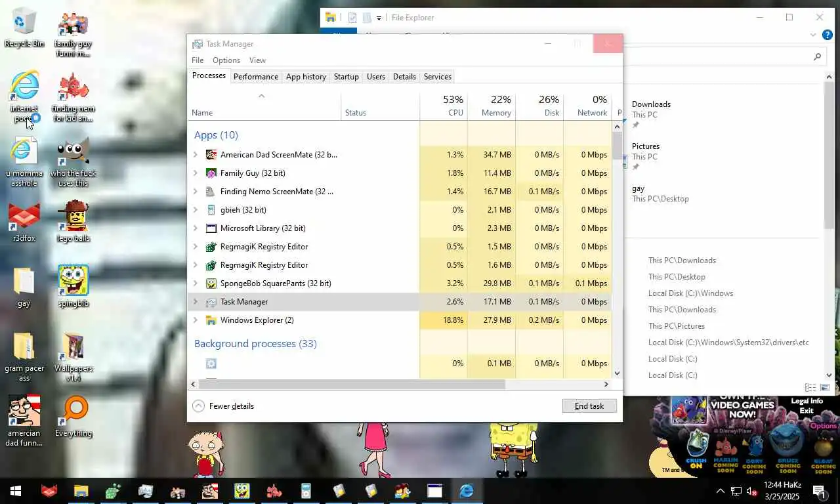Viewport: 840px width, 504px height.
Task: Click the End task button
Action: 589,406
